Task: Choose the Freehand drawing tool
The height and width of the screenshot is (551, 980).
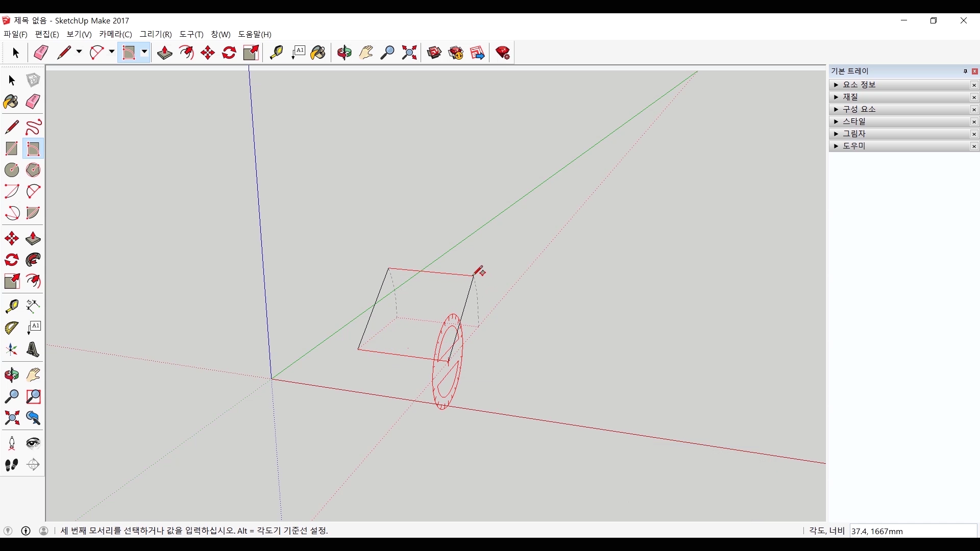Action: click(x=33, y=127)
